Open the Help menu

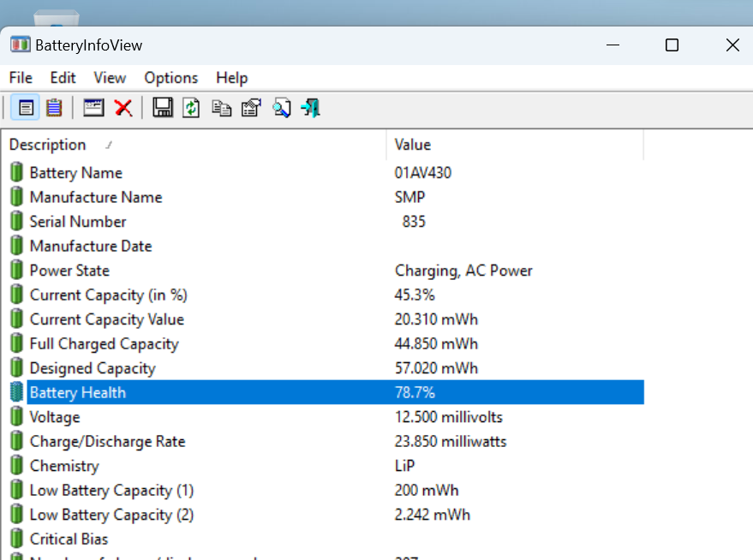232,78
